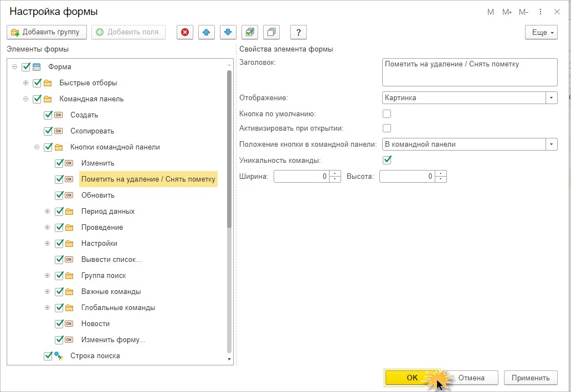This screenshot has height=392, width=571.
Task: Click the red delete element icon
Action: (185, 32)
